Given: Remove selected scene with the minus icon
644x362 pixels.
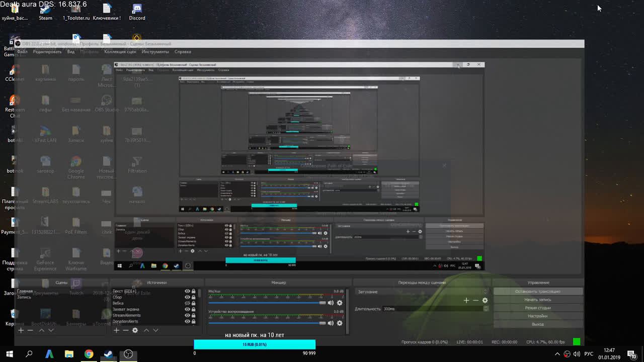Looking at the screenshot, I should click(x=30, y=330).
